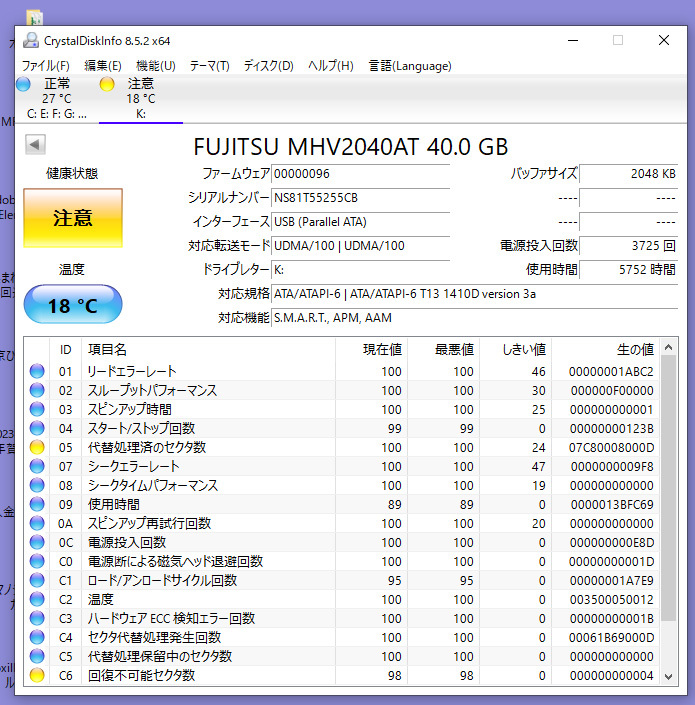Select the リードエラーレート row name
This screenshot has height=705, width=695.
coord(132,371)
